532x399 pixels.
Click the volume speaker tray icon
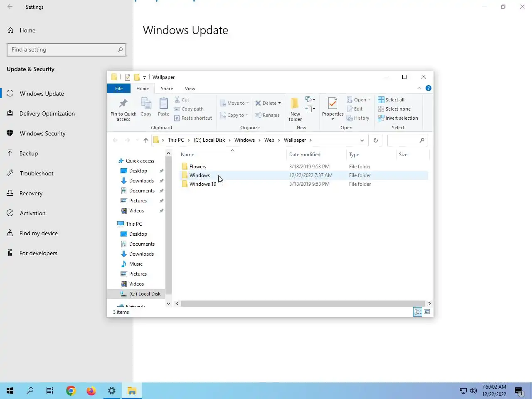click(473, 391)
